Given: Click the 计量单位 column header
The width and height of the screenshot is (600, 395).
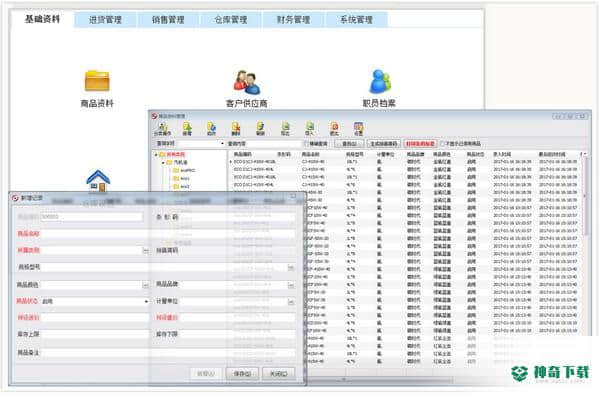Looking at the screenshot, I should pos(385,154).
